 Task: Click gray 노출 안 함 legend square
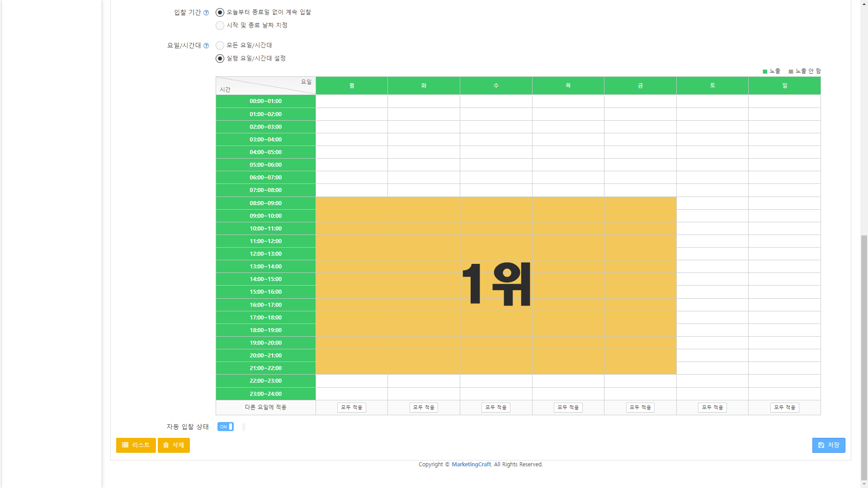coord(791,71)
